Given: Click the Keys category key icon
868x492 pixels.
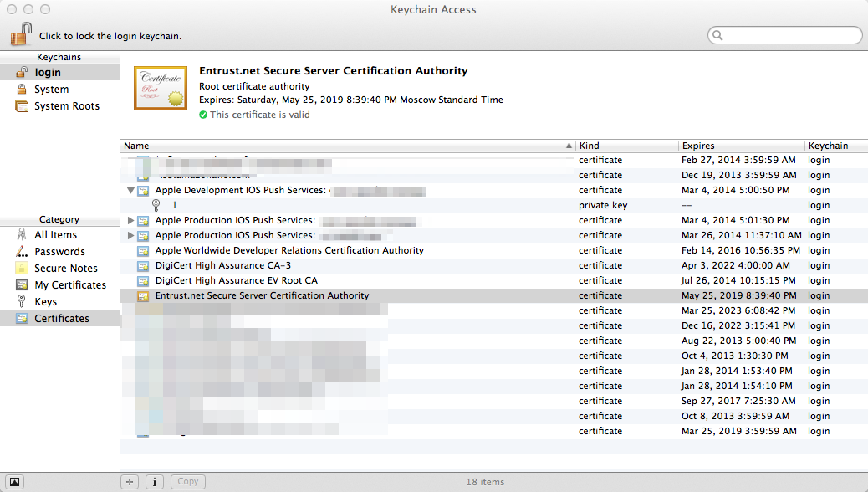Looking at the screenshot, I should 22,301.
